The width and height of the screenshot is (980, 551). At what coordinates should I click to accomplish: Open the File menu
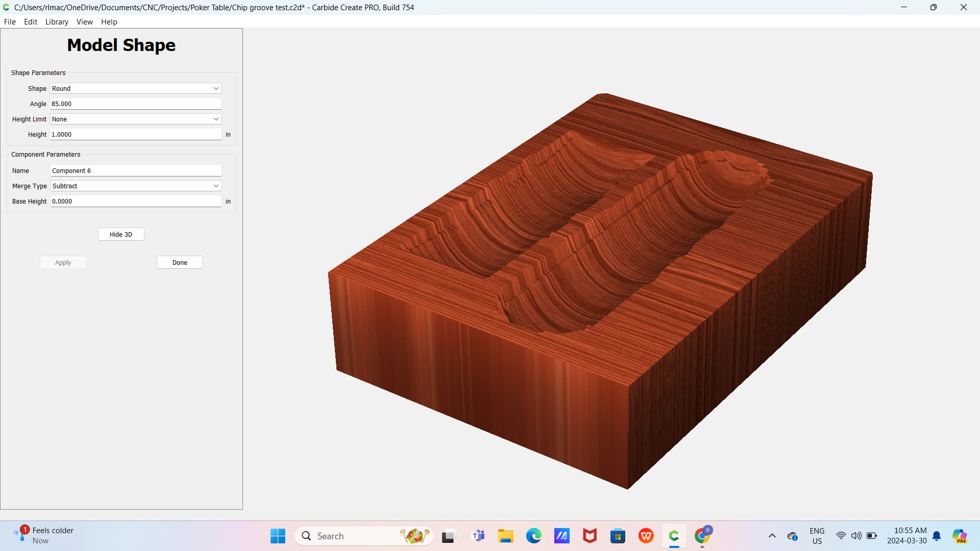(10, 21)
